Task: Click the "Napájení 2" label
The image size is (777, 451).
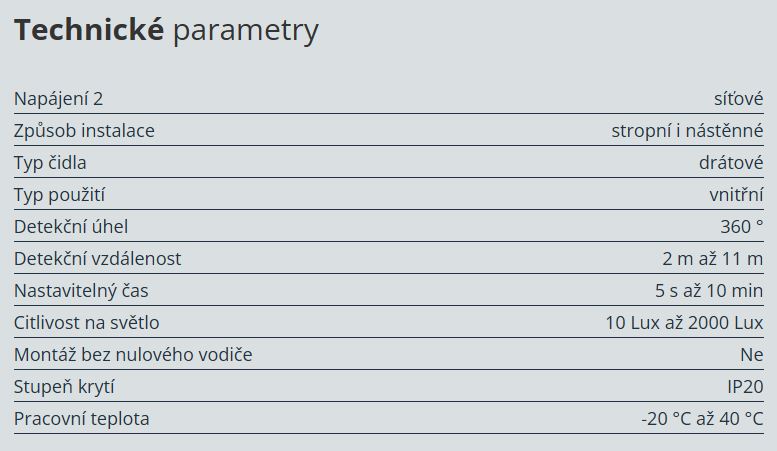Action: (x=58, y=98)
